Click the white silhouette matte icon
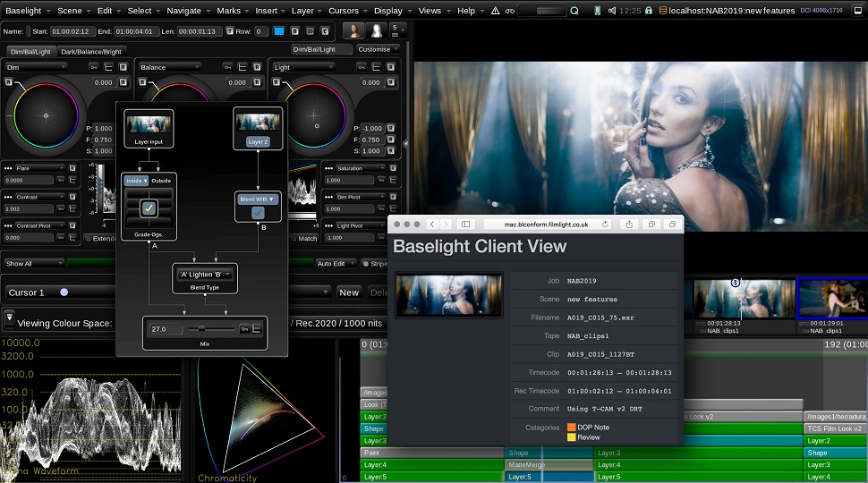The image size is (868, 483). pyautogui.click(x=377, y=31)
